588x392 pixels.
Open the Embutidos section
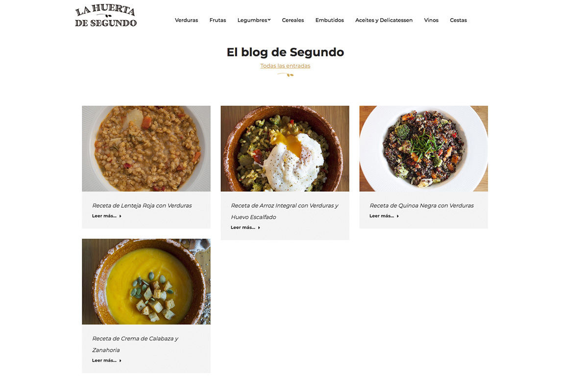click(x=330, y=20)
